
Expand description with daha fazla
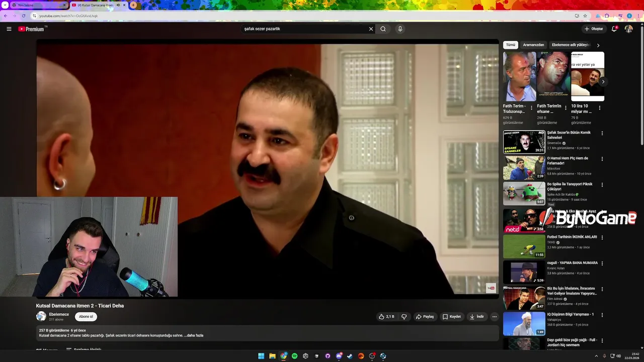(x=195, y=335)
